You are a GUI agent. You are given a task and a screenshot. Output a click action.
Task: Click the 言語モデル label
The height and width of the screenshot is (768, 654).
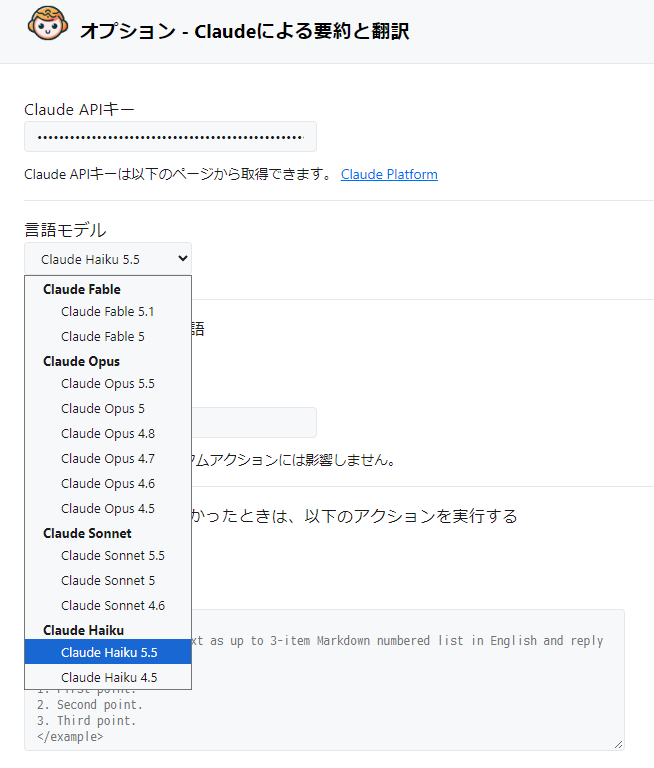[65, 230]
